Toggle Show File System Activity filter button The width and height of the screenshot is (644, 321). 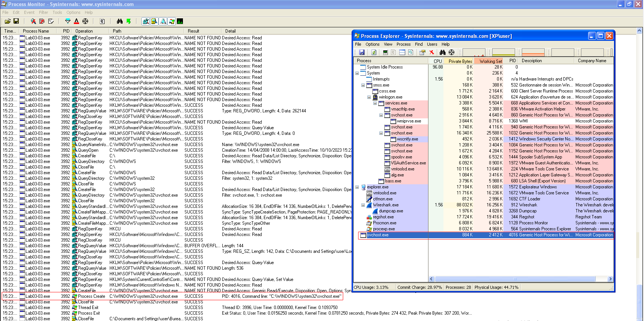[154, 21]
